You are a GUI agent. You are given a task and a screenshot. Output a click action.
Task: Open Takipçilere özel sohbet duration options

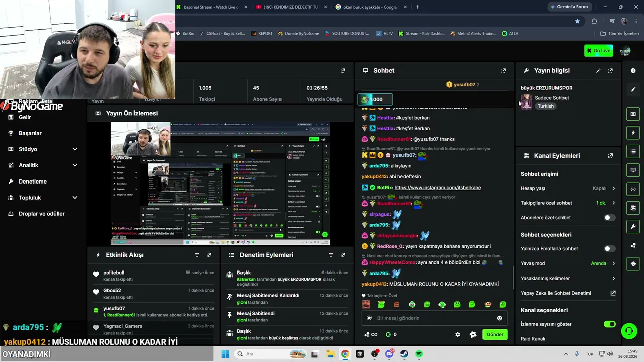click(568, 203)
